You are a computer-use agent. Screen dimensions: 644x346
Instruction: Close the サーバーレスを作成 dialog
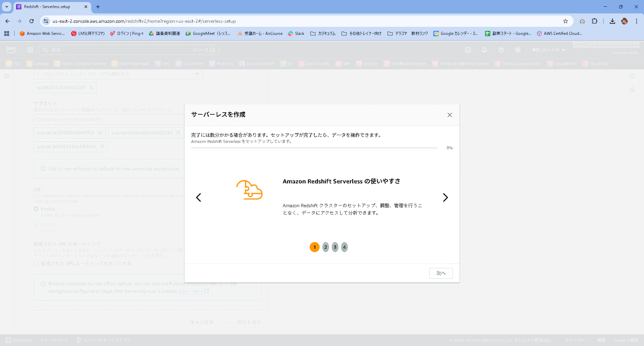click(450, 115)
